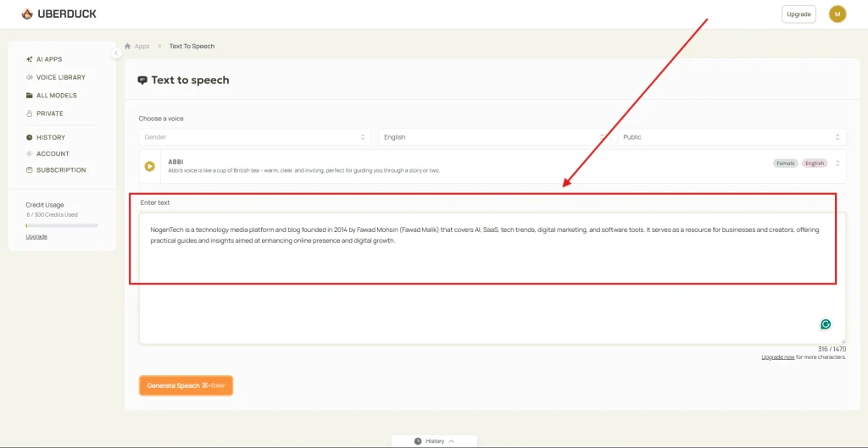The height and width of the screenshot is (448, 868).
Task: Click the clock icon beside HISTORY
Action: click(x=30, y=137)
